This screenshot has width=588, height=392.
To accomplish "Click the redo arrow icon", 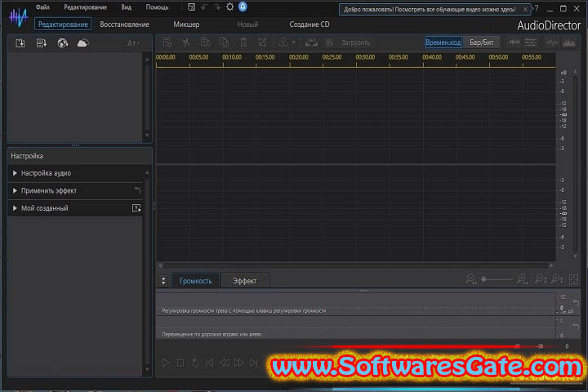I will pos(217,7).
